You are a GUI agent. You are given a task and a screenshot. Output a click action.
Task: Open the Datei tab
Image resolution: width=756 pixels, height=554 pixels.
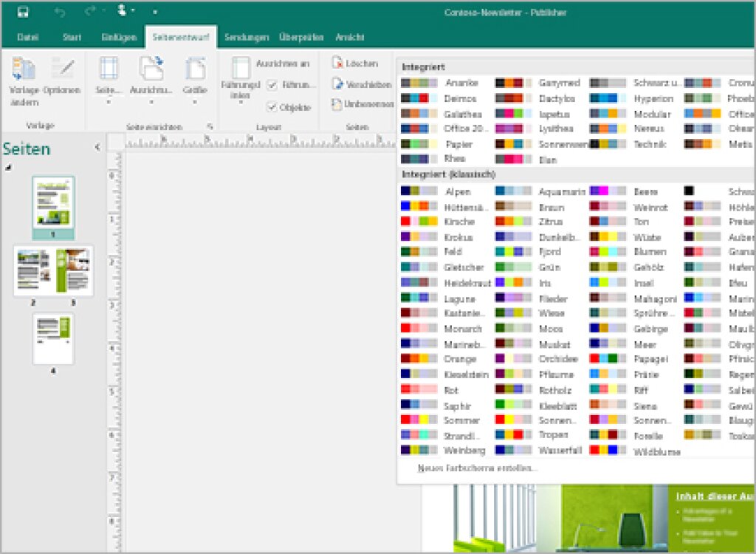(28, 37)
